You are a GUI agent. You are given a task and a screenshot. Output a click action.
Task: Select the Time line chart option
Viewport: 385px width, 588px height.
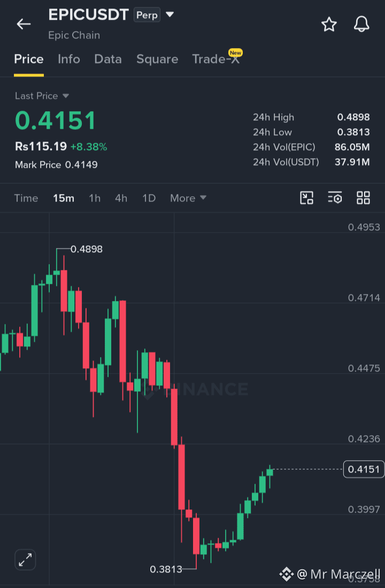tap(26, 198)
